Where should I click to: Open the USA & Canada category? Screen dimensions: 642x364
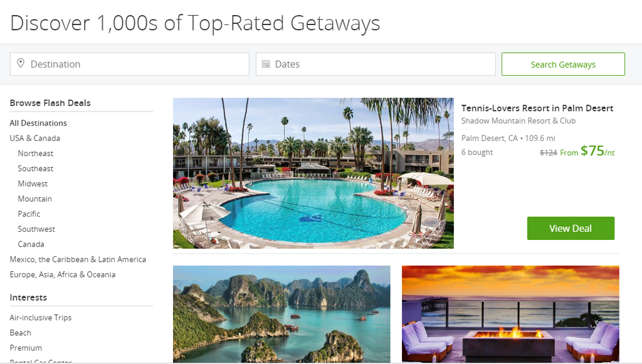point(35,138)
